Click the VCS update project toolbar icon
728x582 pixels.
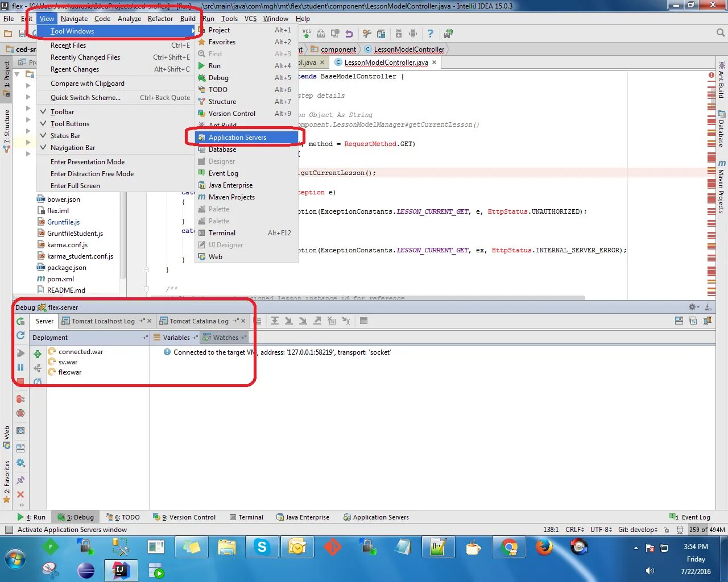pos(307,34)
